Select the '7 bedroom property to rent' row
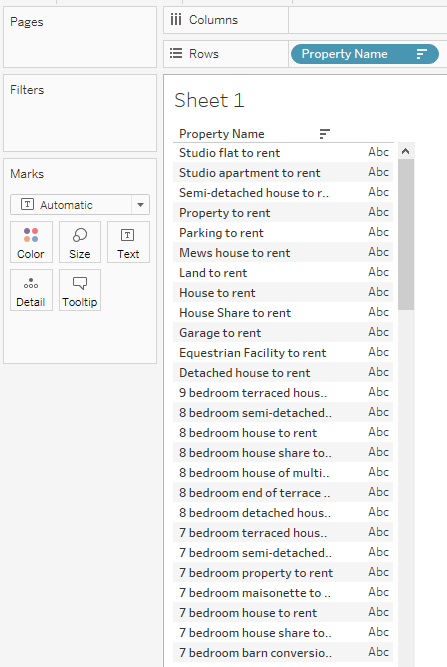Viewport: 447px width, 667px height. [283, 572]
